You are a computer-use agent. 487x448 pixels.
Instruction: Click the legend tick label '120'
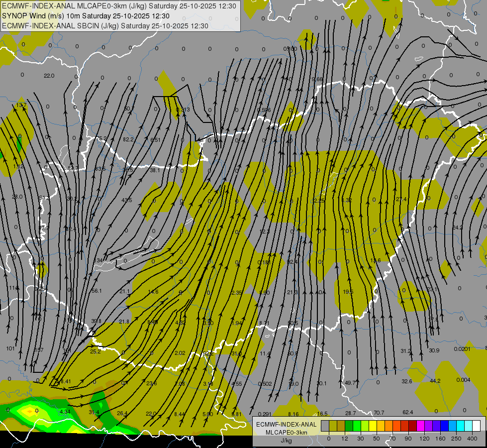click(x=424, y=439)
